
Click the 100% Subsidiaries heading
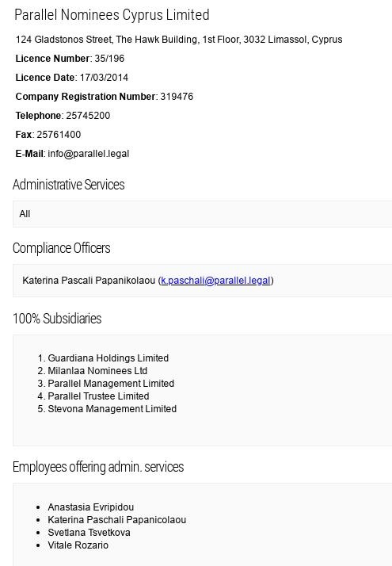[57, 319]
